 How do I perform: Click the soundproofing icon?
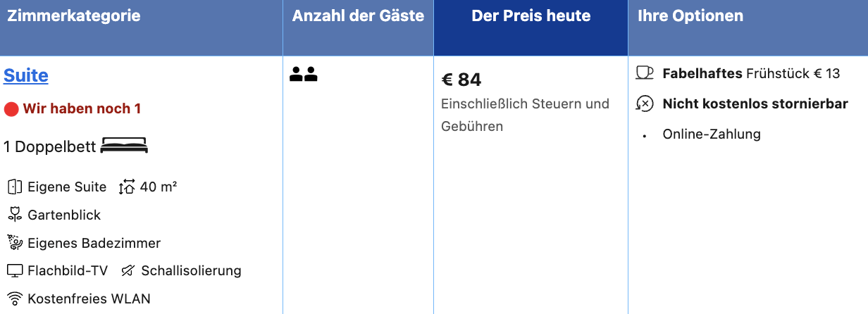click(128, 270)
